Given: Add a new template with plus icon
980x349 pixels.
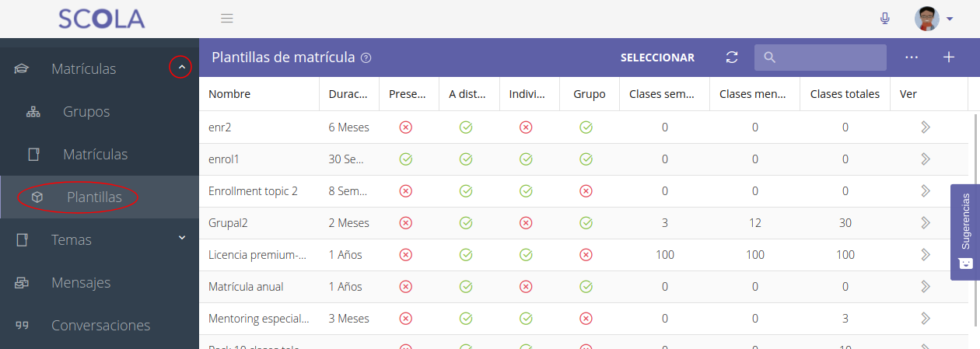Looking at the screenshot, I should (948, 58).
